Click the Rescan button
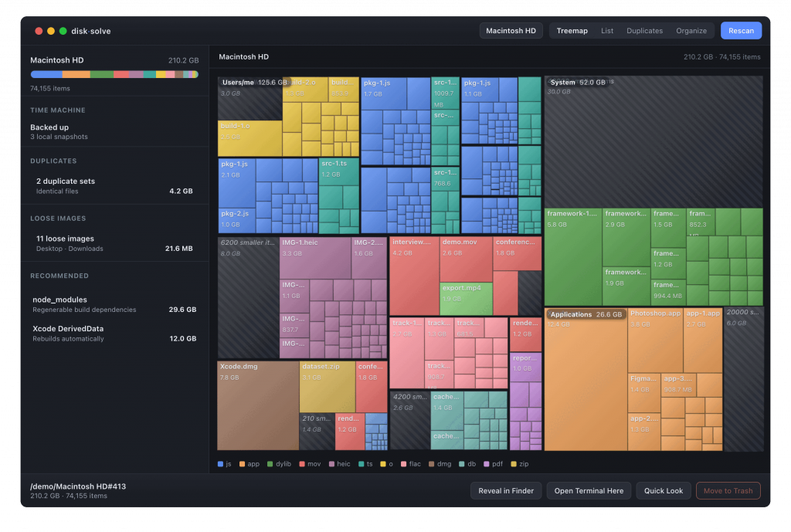The height and width of the screenshot is (532, 791). click(x=741, y=31)
